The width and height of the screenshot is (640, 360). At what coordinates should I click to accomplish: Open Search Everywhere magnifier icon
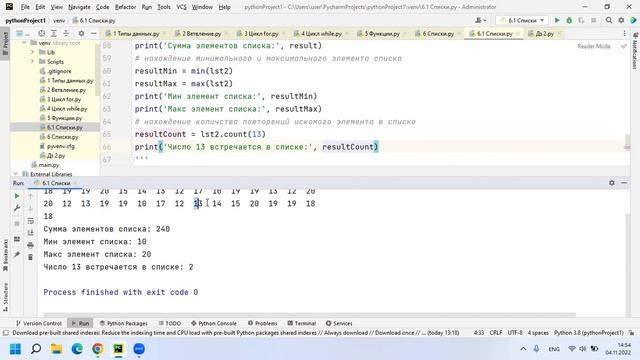click(x=609, y=20)
